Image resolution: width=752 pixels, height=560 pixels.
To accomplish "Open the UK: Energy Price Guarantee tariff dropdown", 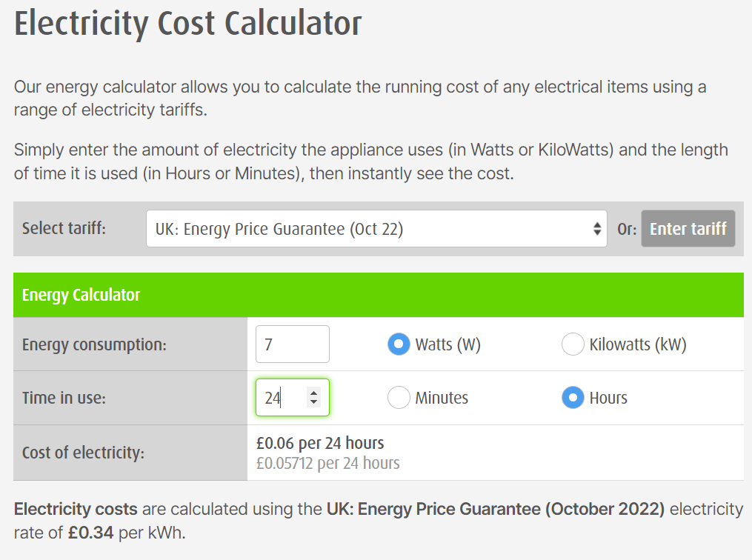I will coord(376,229).
